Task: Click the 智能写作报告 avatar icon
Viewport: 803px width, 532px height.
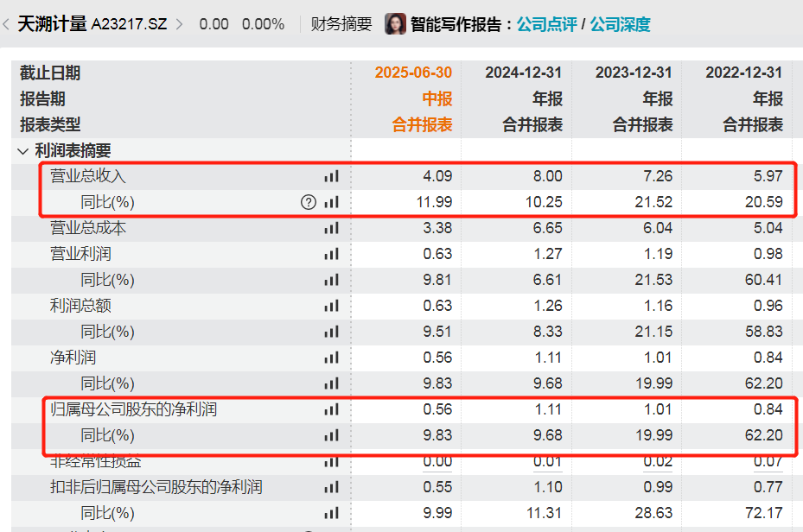Action: (395, 23)
